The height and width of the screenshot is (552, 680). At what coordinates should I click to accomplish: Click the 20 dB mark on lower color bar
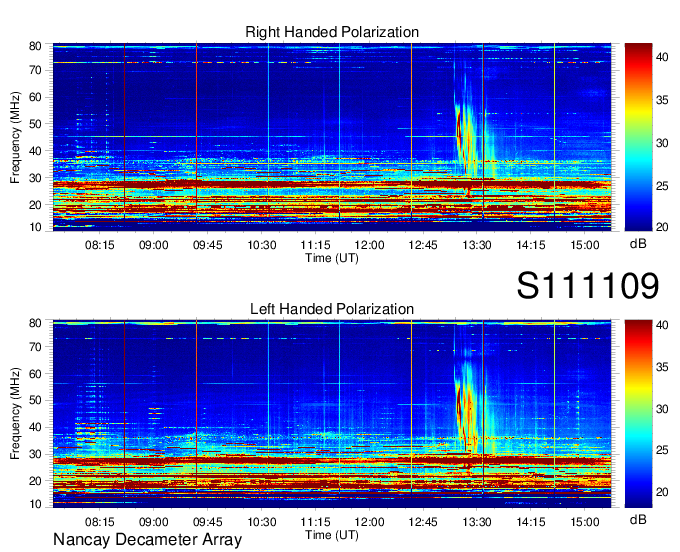pos(662,492)
